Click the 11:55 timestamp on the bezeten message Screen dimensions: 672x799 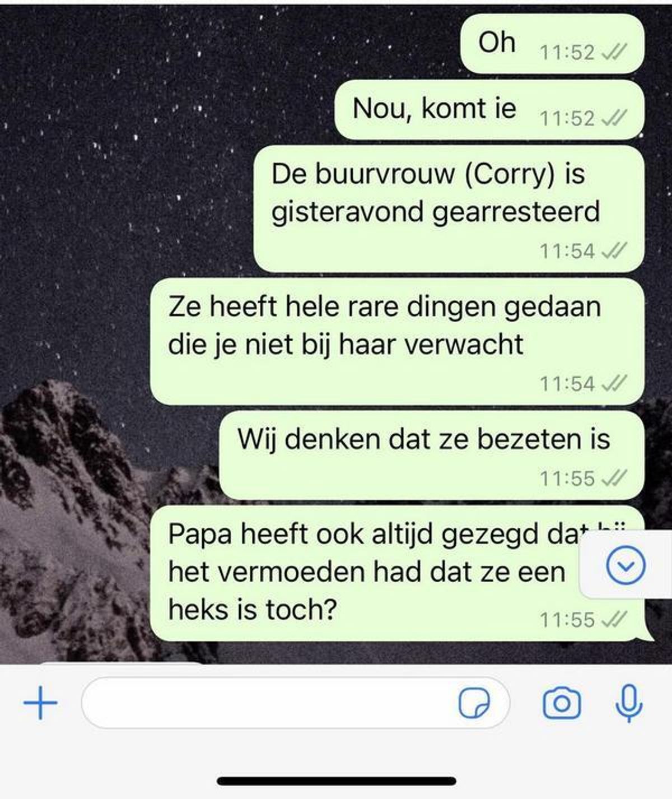click(x=567, y=479)
